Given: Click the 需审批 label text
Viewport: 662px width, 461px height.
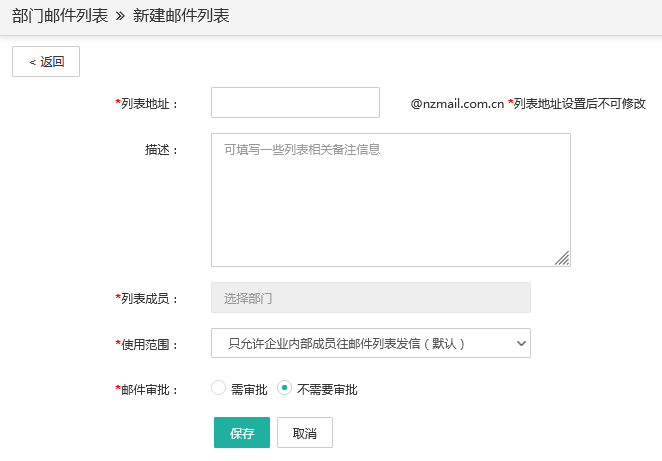Looking at the screenshot, I should 249,389.
